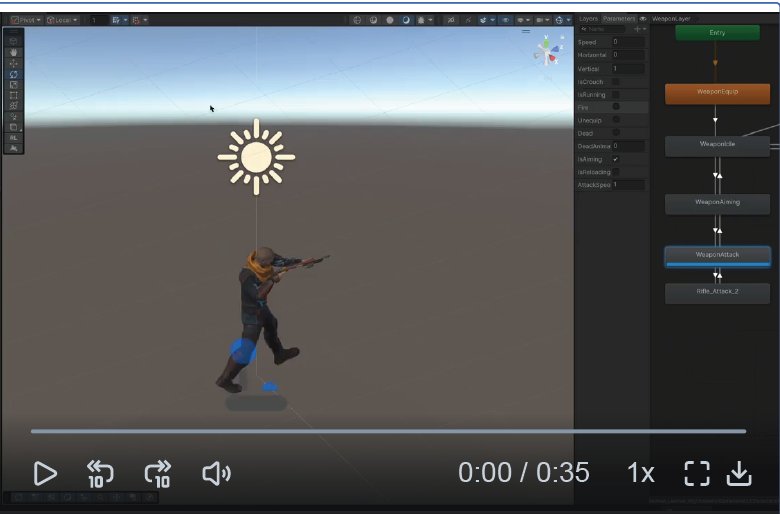Viewport: 780px width, 514px height.
Task: Select the WeaponAttack state node
Action: click(x=717, y=257)
